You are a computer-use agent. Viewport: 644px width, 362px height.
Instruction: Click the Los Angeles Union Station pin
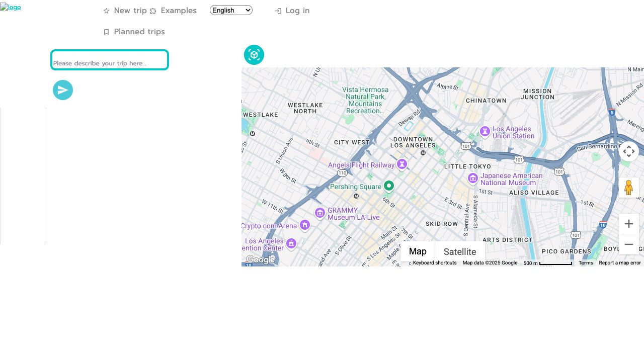[485, 131]
